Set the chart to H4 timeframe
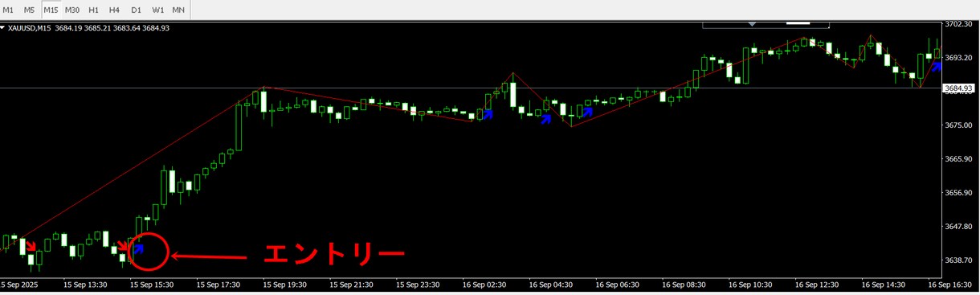 (115, 10)
